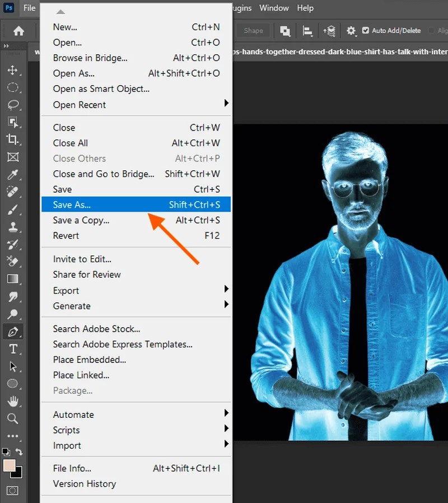Select the Eraser tool
Screen dimensions: 448x503
click(13, 262)
